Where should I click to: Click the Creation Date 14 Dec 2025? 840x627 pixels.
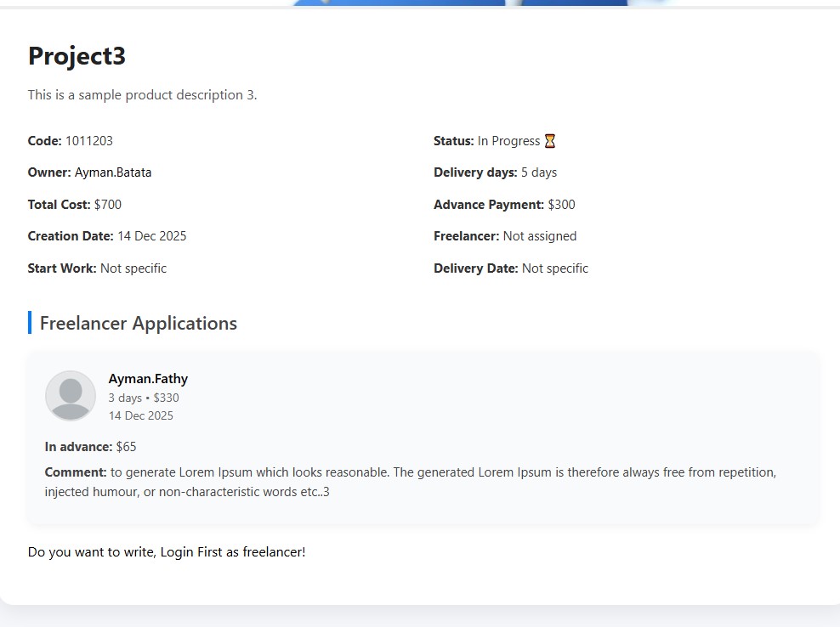coord(152,236)
